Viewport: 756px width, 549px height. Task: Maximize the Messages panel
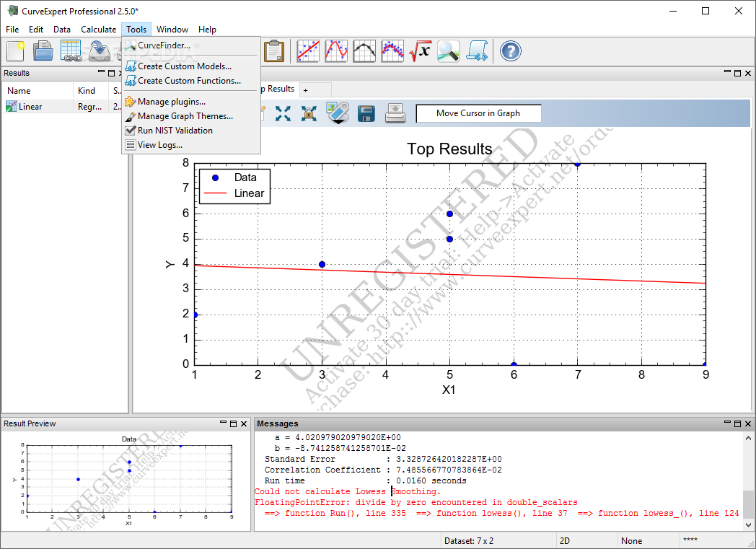coord(738,423)
